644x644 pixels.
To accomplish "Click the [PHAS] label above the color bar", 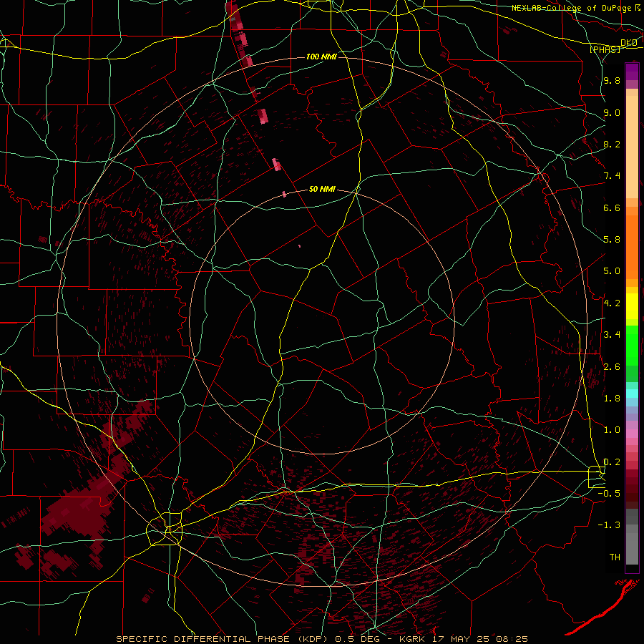I will click(x=605, y=49).
